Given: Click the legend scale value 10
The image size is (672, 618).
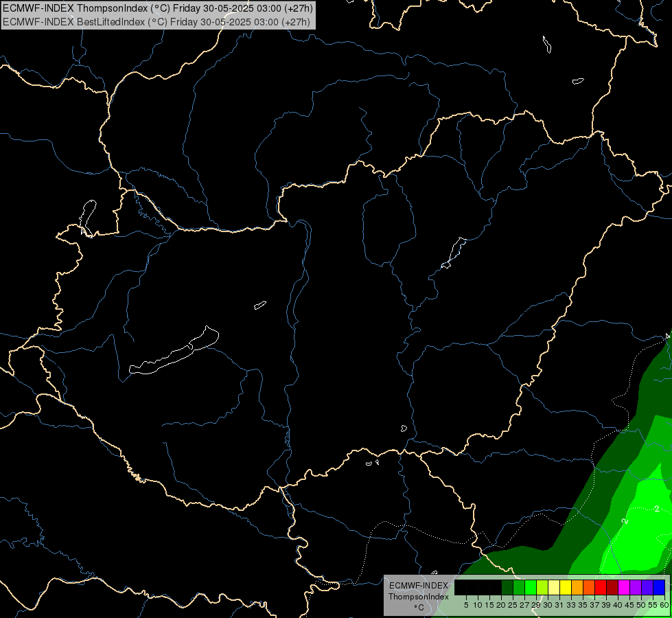Looking at the screenshot, I should 478,605.
